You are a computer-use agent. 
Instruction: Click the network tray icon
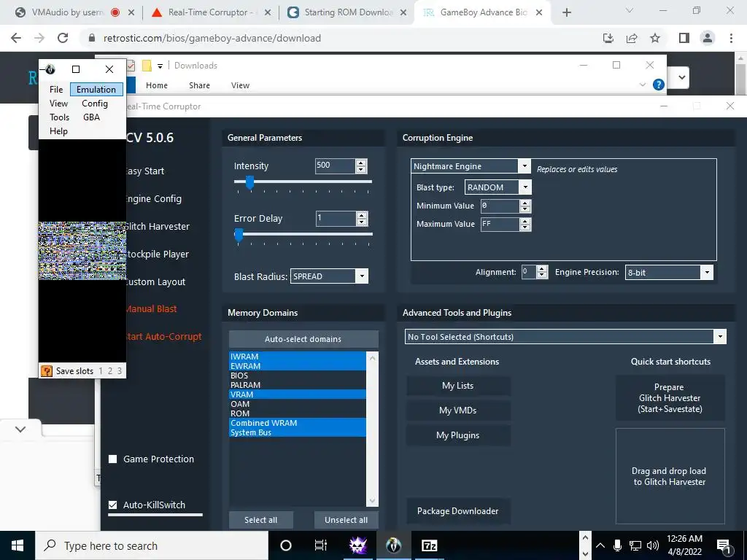pyautogui.click(x=635, y=545)
